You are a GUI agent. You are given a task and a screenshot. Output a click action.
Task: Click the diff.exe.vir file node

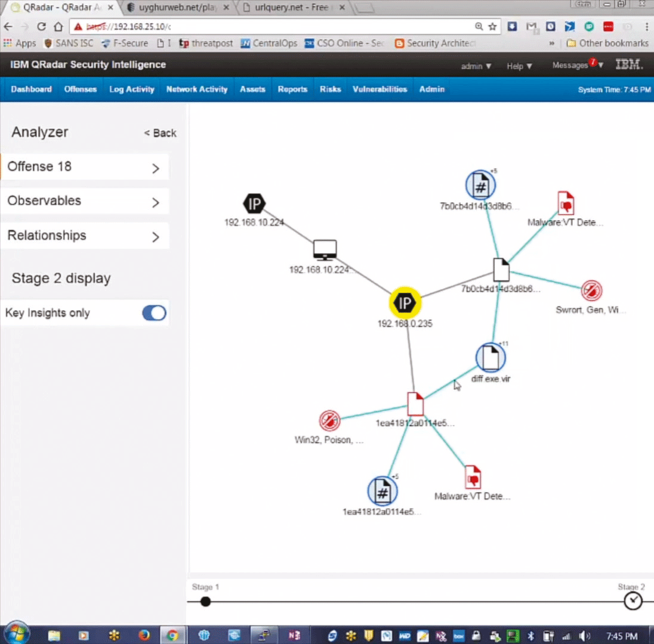click(490, 358)
